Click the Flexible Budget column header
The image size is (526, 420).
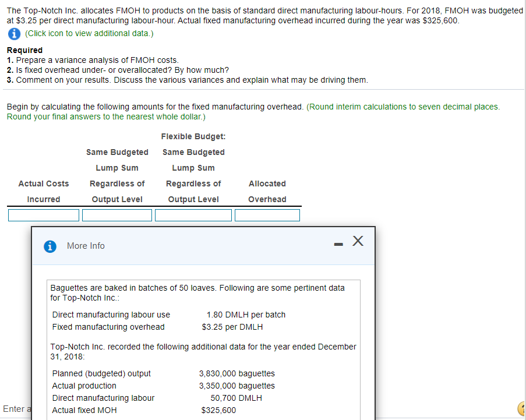(193, 136)
